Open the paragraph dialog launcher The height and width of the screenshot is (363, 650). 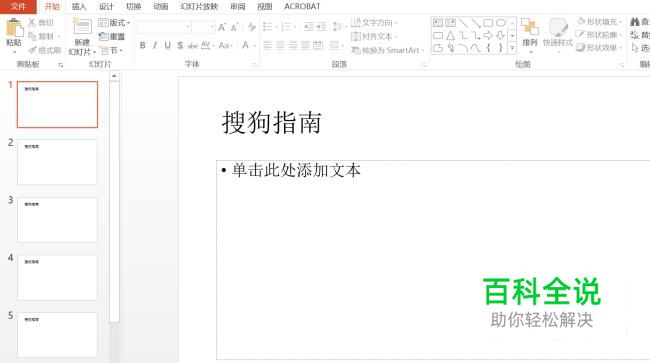point(424,65)
